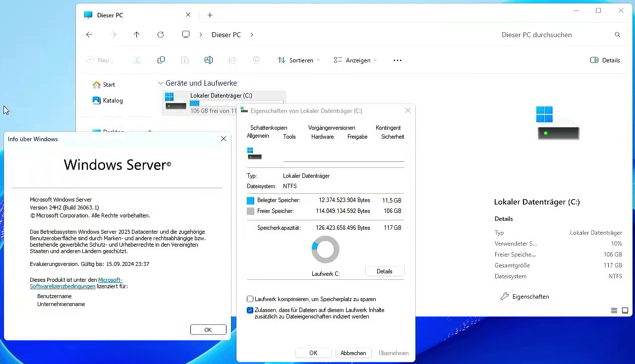Click drive icon in properties Allgemein tab
Viewport: 635px width, 364px height.
tap(254, 154)
